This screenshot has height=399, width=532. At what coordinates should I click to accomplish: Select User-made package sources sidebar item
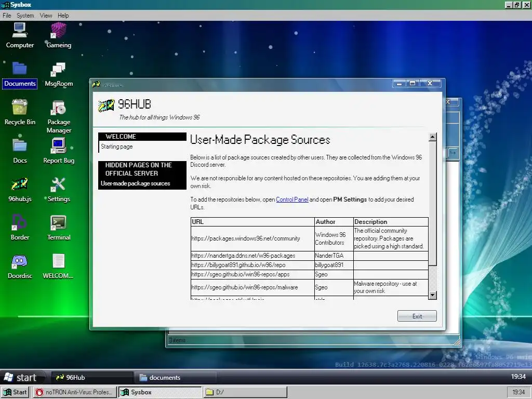click(136, 183)
